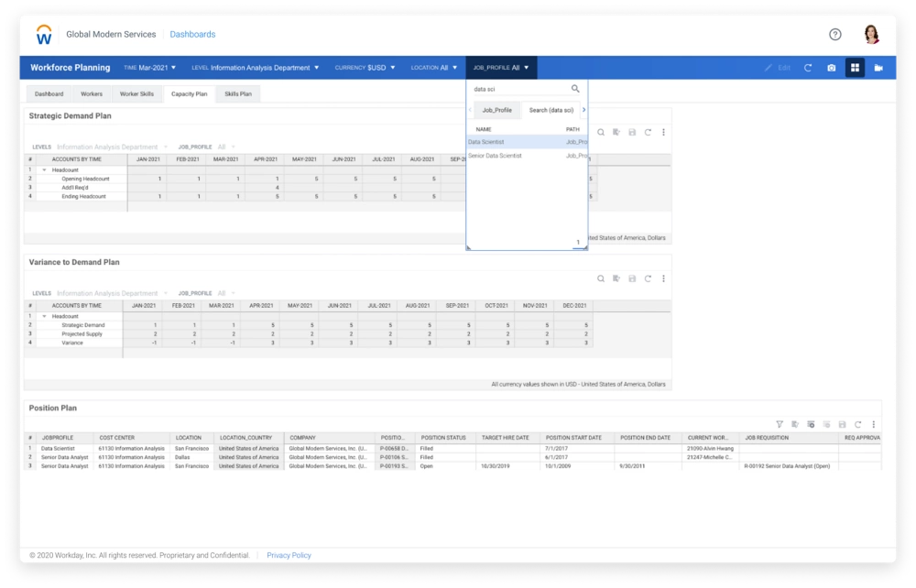Click search icon in Variance to Demand Plan toolbar
Image resolution: width=916 pixels, height=588 pixels.
pyautogui.click(x=601, y=278)
